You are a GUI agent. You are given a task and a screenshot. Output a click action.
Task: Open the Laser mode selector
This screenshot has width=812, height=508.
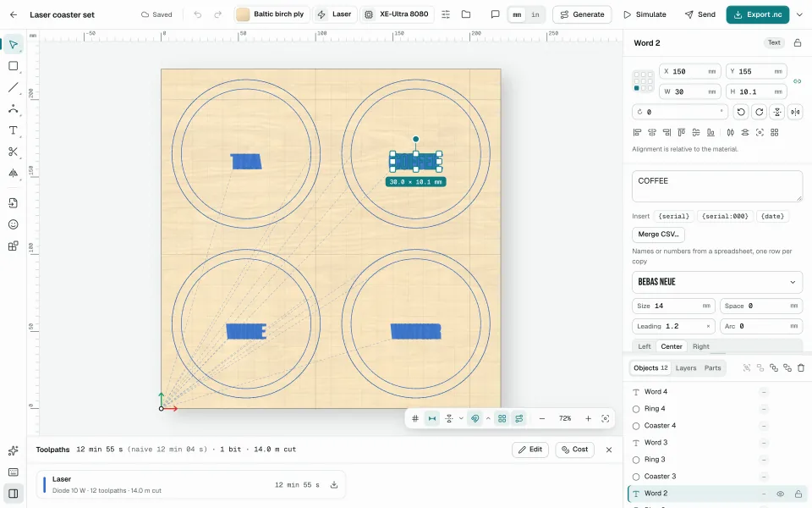(x=335, y=14)
